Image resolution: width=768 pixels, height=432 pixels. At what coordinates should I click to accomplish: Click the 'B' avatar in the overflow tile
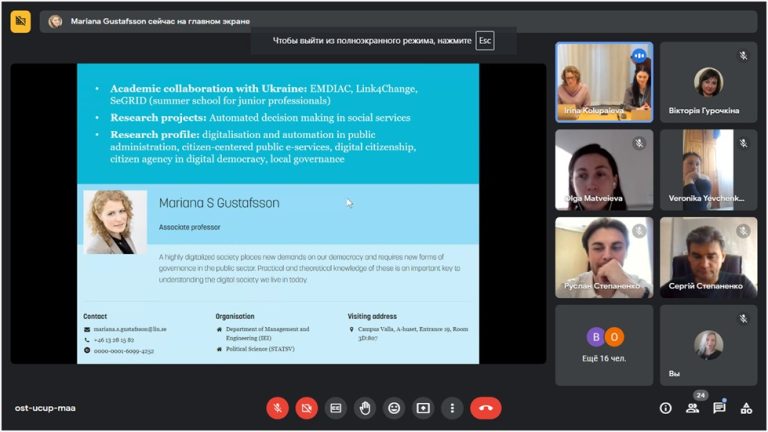(x=596, y=337)
